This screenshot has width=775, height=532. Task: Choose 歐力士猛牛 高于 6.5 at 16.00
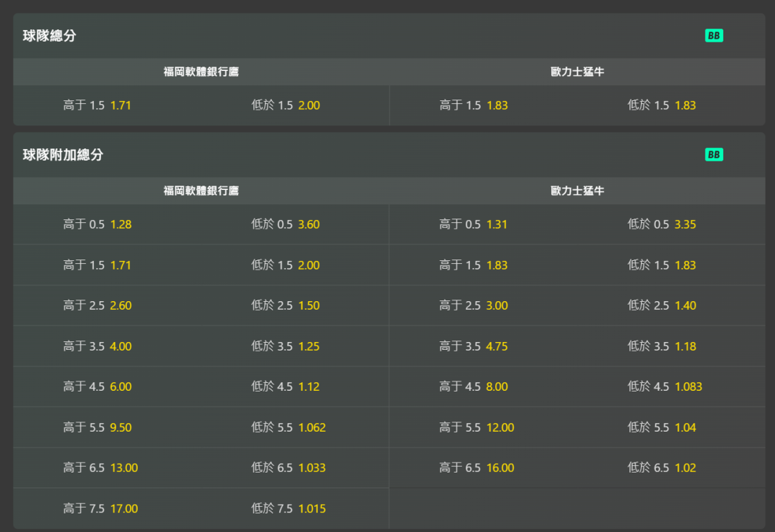[x=476, y=468]
